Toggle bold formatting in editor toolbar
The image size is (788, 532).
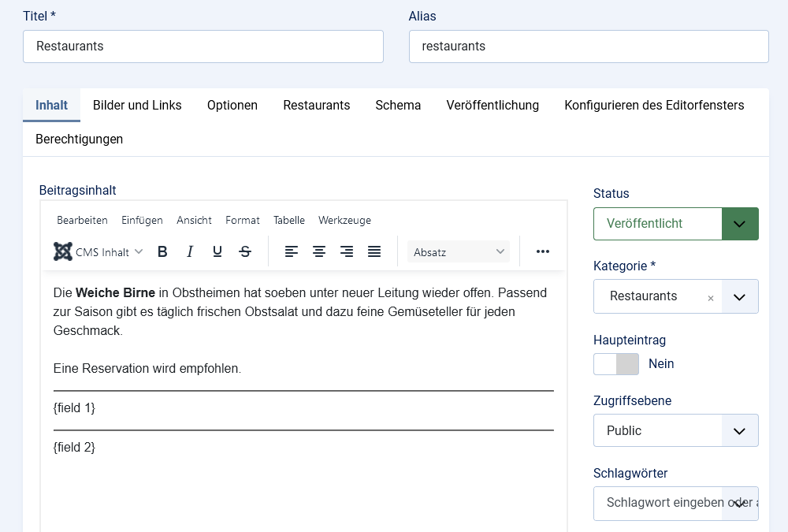(x=162, y=251)
